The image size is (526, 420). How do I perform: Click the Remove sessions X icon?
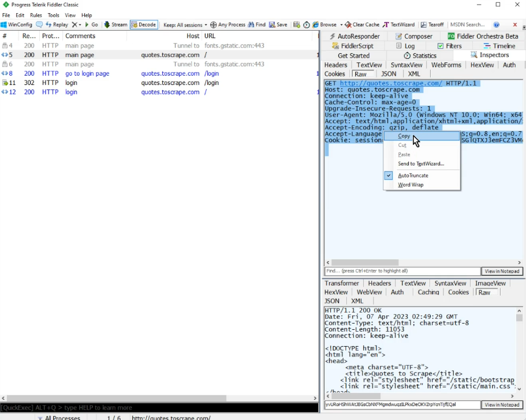[x=74, y=24]
